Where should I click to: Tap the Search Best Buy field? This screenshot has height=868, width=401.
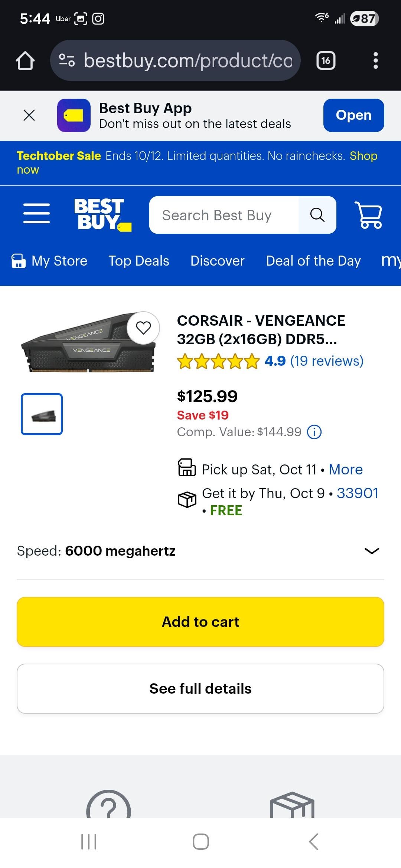coord(224,215)
